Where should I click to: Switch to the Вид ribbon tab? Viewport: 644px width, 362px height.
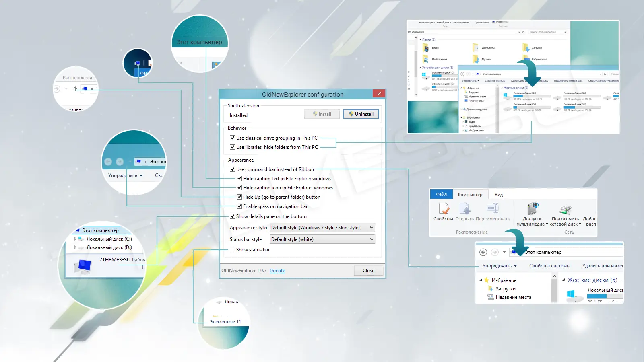pos(499,194)
